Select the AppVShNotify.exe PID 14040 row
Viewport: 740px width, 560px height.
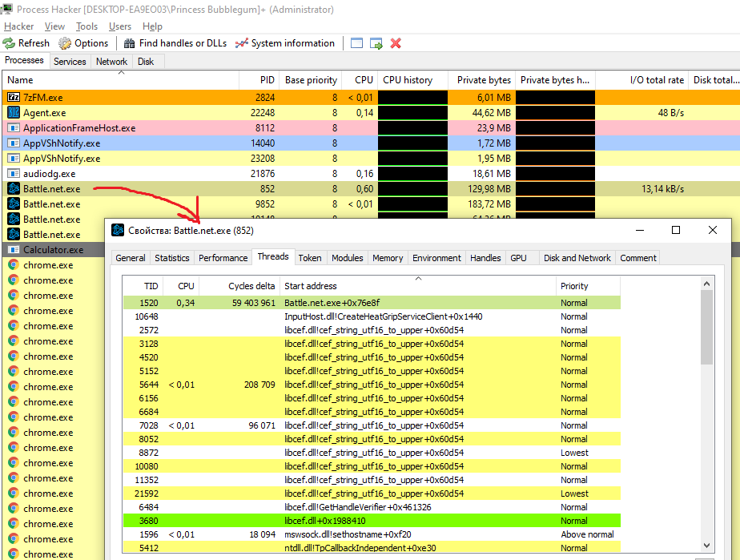pyautogui.click(x=371, y=143)
